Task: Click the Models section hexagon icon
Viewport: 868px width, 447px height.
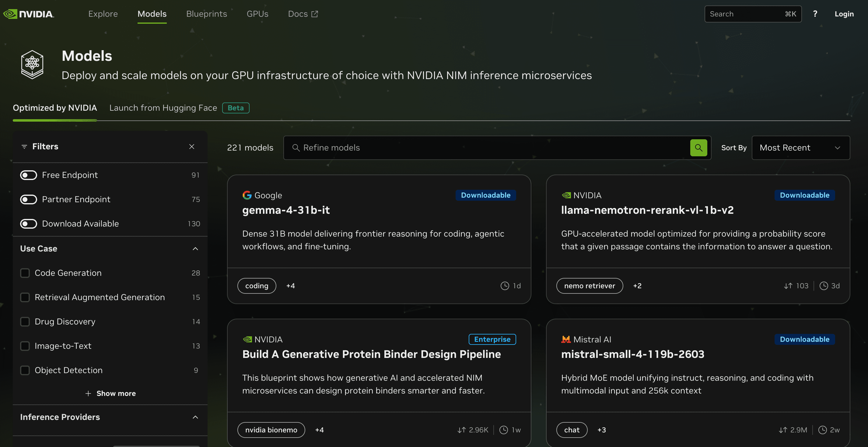Action: tap(32, 64)
